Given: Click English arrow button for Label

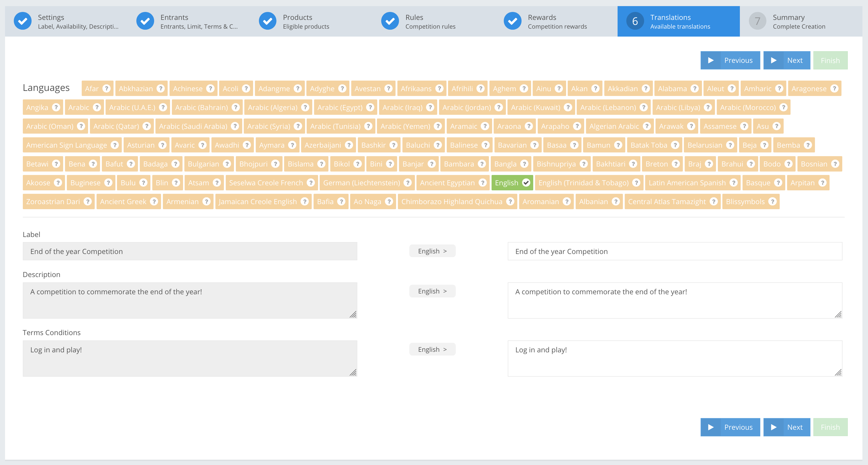Looking at the screenshot, I should click(432, 251).
